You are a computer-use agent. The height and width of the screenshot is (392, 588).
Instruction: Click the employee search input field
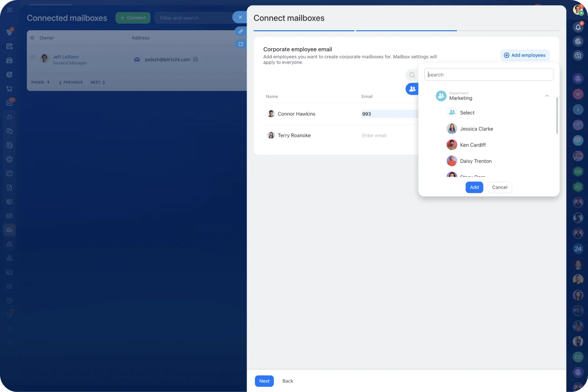[488, 74]
